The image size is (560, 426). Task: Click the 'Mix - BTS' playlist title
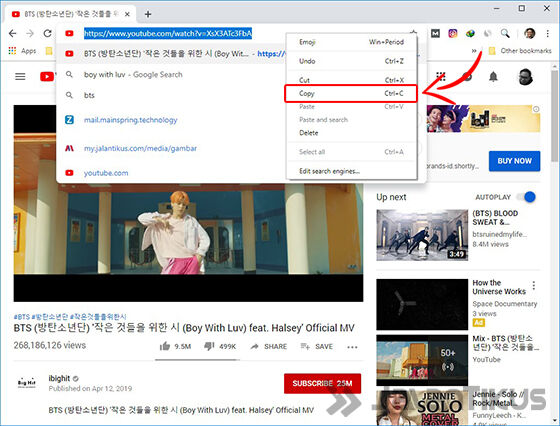pyautogui.click(x=506, y=343)
